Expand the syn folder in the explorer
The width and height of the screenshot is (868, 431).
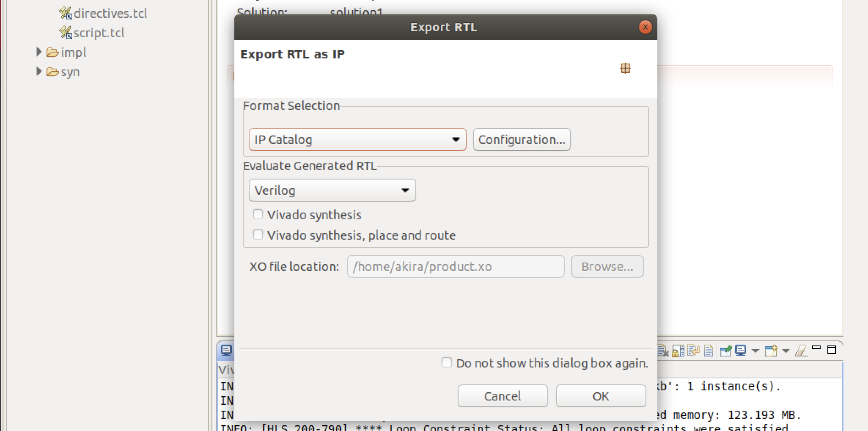click(38, 71)
